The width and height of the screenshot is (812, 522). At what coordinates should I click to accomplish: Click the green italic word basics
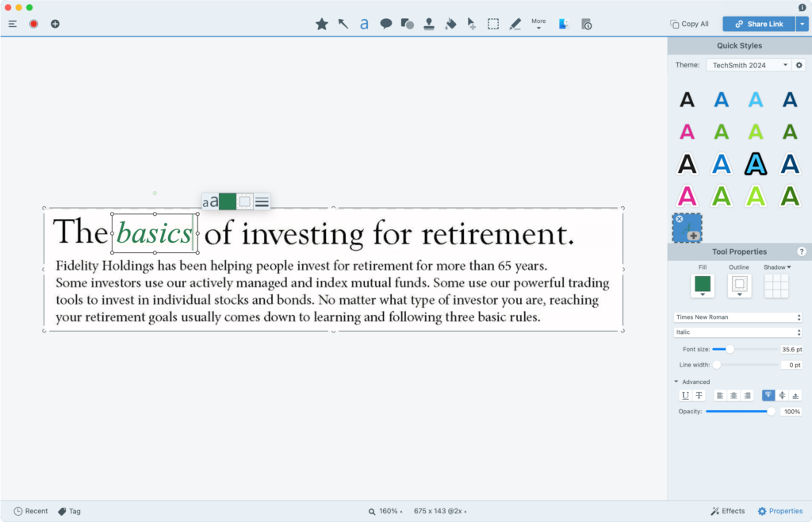click(x=155, y=233)
